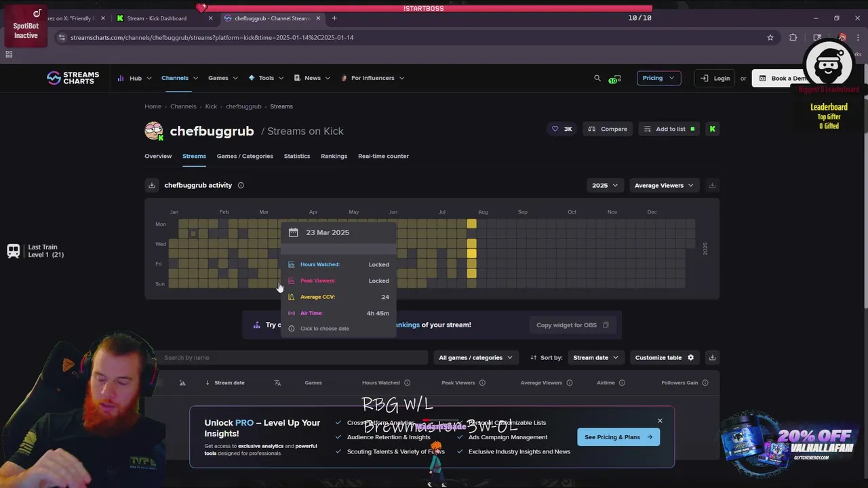The width and height of the screenshot is (868, 488).
Task: Click the Customize table button
Action: [665, 357]
